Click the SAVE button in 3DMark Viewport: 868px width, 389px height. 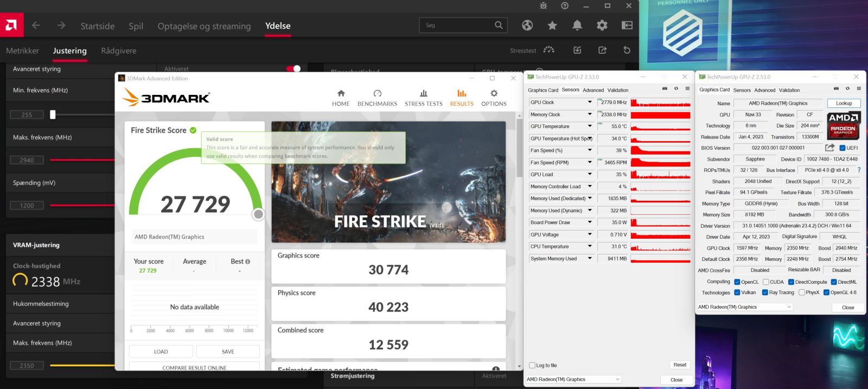click(x=228, y=352)
